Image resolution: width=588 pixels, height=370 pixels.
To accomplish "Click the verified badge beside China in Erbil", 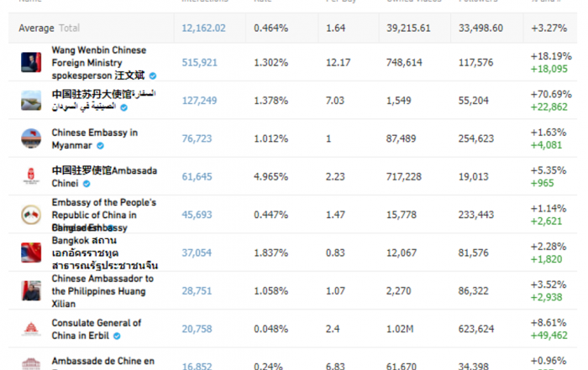I will click(117, 336).
